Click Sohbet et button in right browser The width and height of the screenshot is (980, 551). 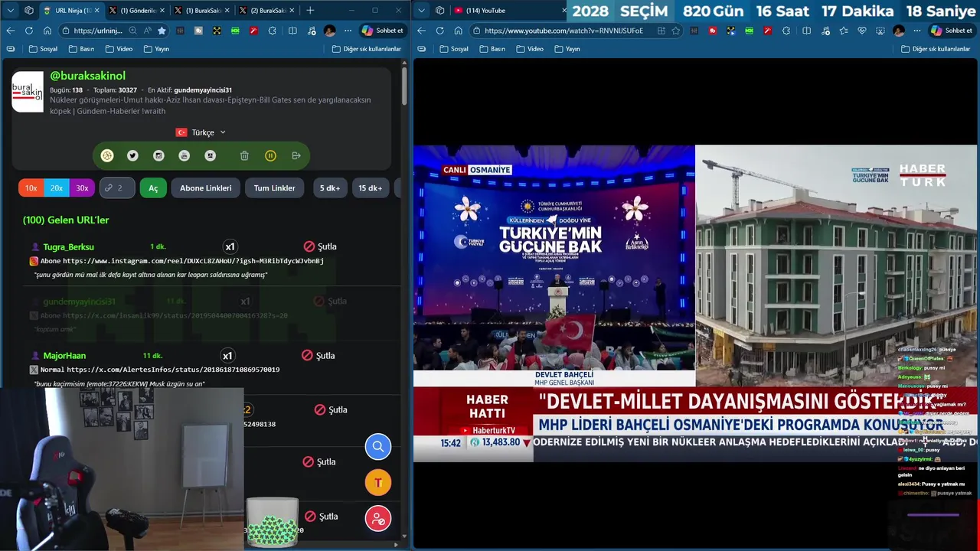pos(950,31)
